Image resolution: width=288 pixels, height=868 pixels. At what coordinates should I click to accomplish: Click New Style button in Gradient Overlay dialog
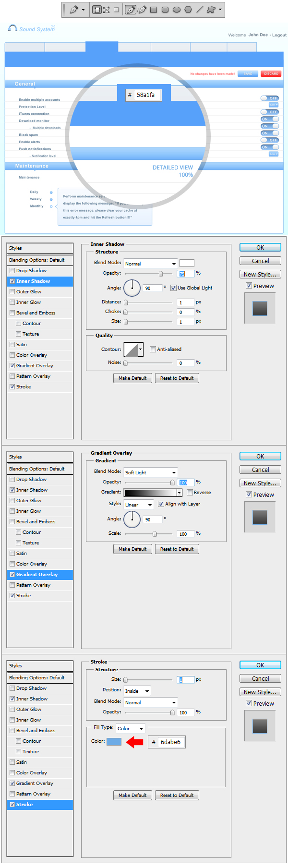point(260,483)
